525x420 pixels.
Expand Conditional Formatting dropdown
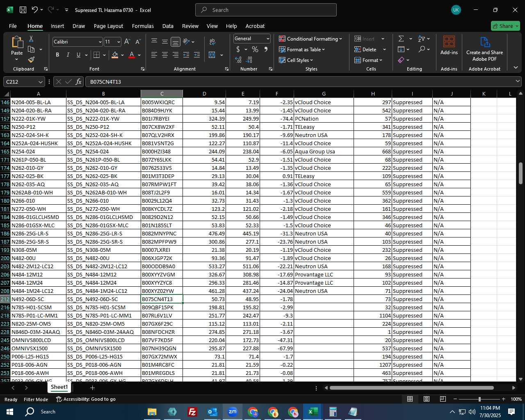(x=340, y=39)
